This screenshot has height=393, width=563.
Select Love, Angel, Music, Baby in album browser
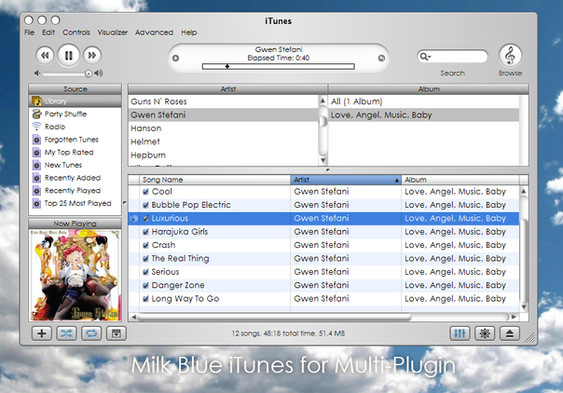pyautogui.click(x=424, y=115)
